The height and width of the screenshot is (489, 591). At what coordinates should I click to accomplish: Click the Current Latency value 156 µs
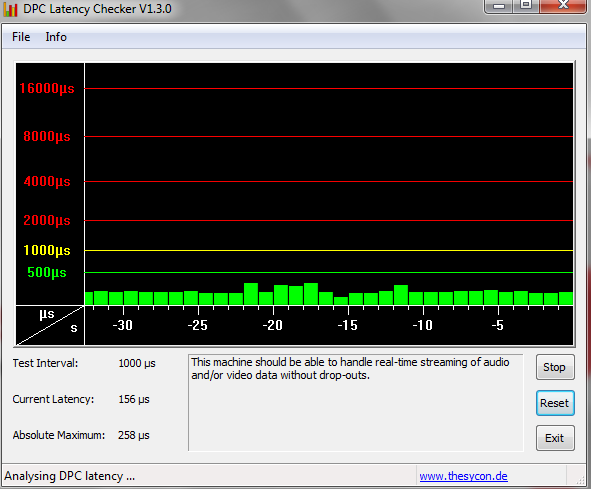coord(134,399)
